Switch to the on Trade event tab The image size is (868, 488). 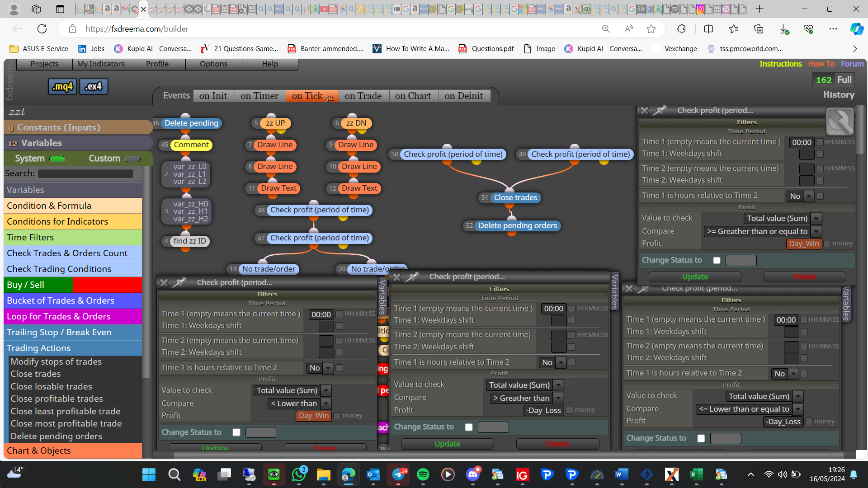[363, 96]
